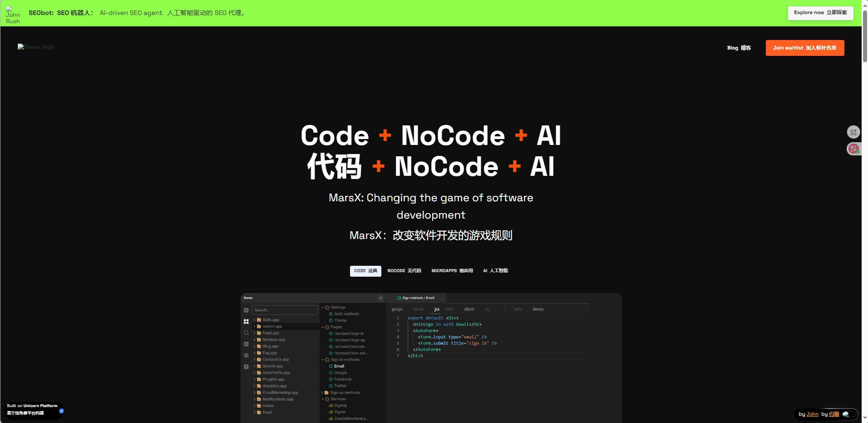Collapse the Pages tree section

tap(323, 327)
